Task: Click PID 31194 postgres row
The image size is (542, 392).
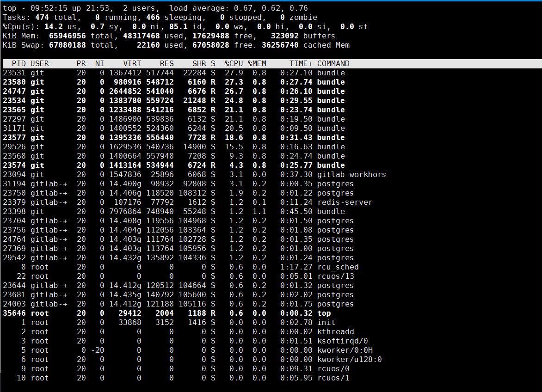Action: tap(271, 184)
